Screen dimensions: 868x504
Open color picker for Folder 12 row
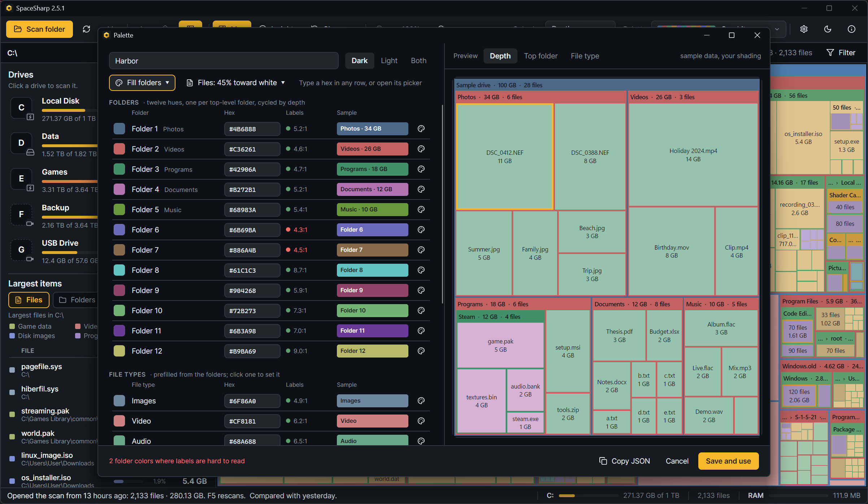point(421,351)
